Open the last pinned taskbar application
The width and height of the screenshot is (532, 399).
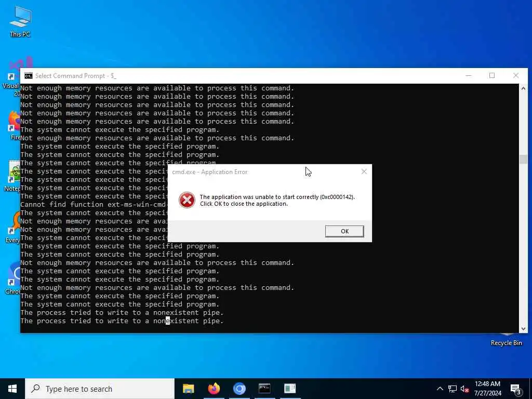290,389
